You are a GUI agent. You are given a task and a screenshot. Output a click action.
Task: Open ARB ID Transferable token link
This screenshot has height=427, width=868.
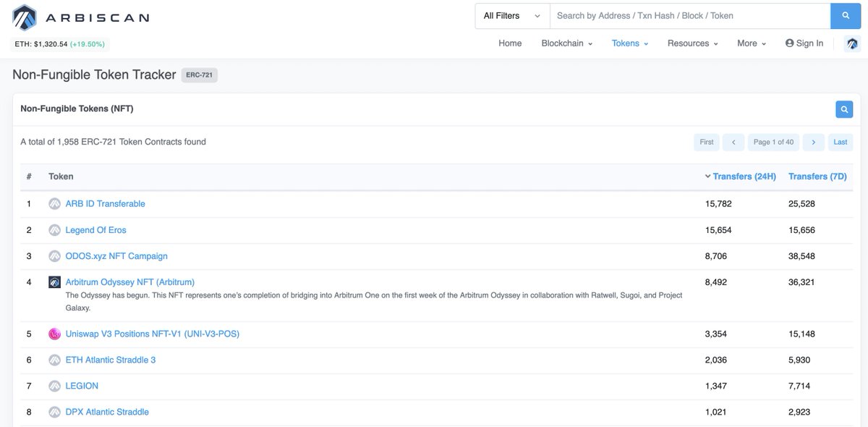coord(105,204)
